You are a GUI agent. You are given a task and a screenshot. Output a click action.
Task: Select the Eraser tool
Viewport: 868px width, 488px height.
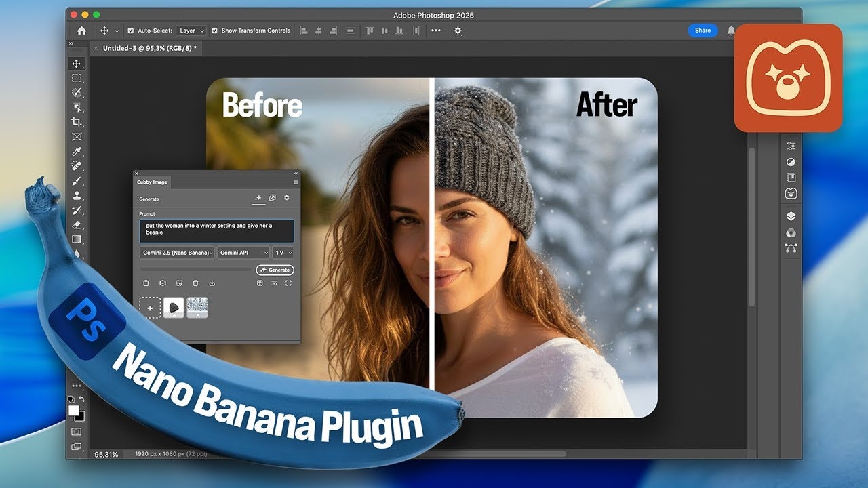point(77,224)
